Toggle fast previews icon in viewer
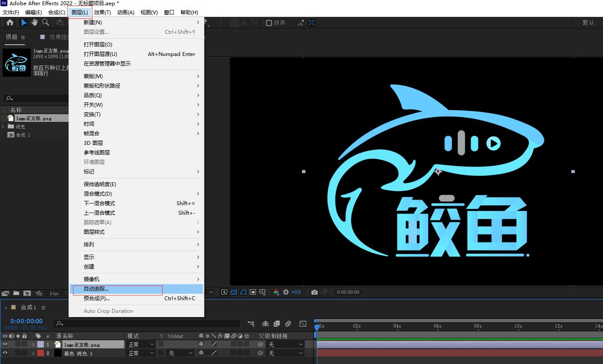 224,292
